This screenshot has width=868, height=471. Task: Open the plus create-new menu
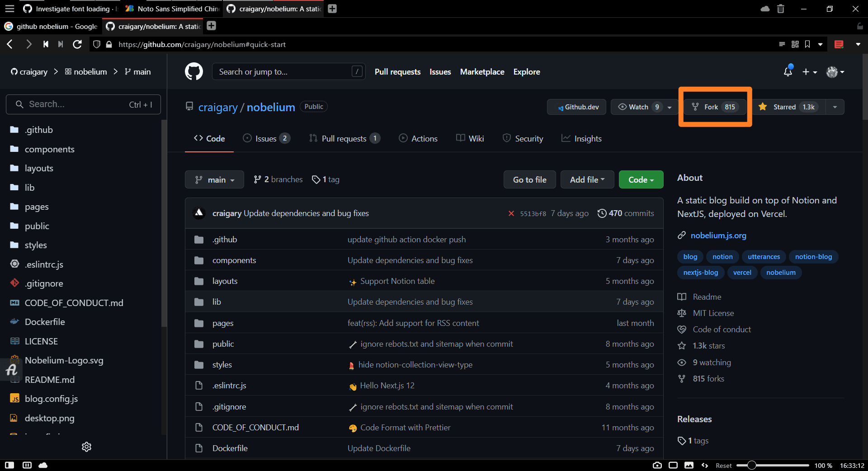(x=809, y=72)
